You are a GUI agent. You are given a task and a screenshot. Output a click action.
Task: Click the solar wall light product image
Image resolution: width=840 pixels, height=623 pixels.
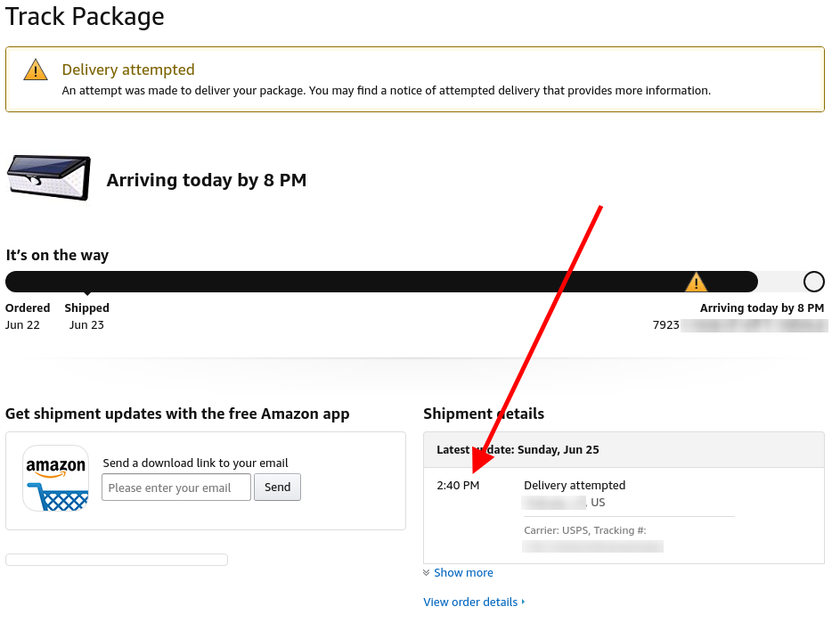(48, 177)
